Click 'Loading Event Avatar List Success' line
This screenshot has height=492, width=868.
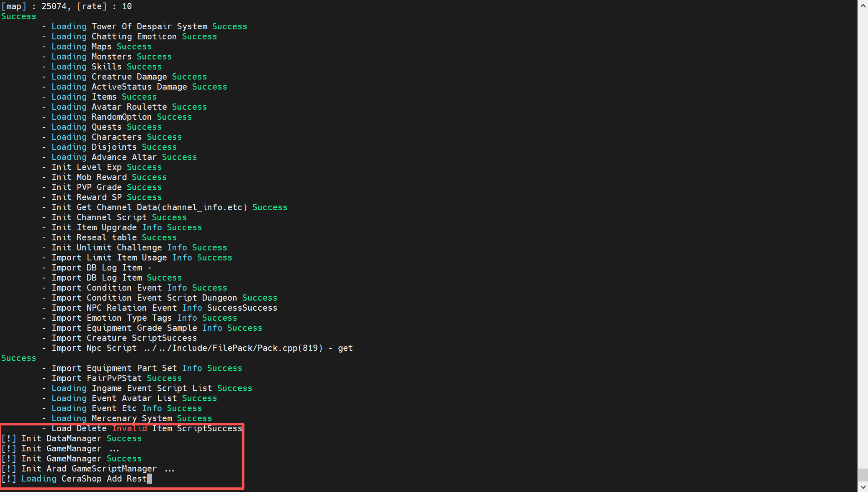pyautogui.click(x=129, y=398)
